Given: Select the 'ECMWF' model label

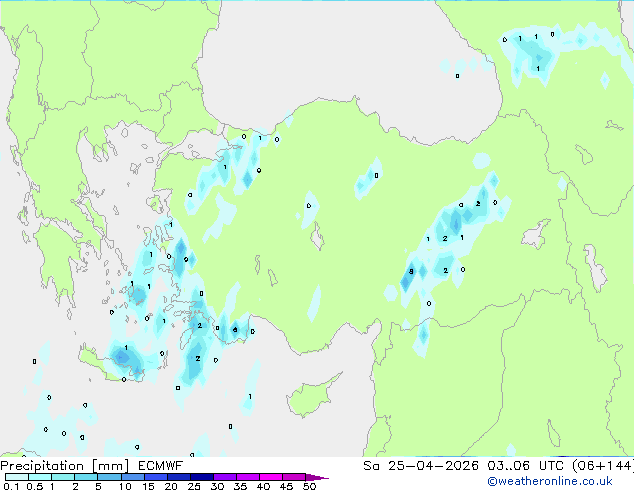Looking at the screenshot, I should tap(160, 466).
